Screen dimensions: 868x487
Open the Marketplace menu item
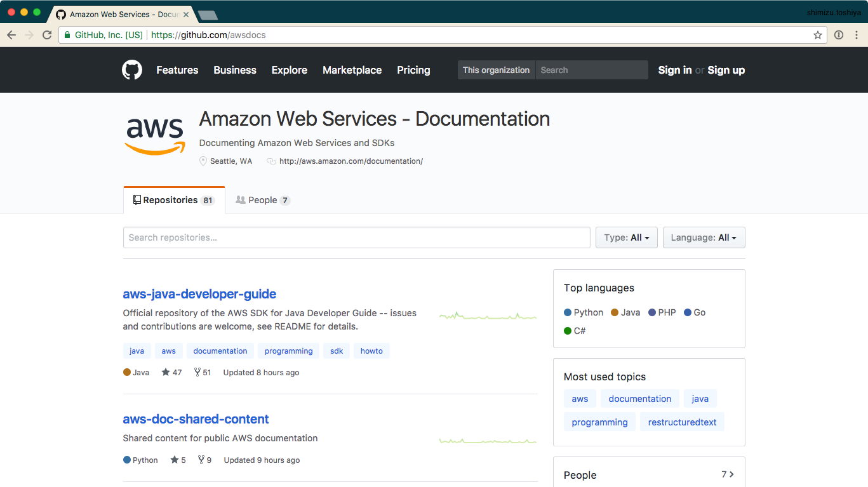352,70
